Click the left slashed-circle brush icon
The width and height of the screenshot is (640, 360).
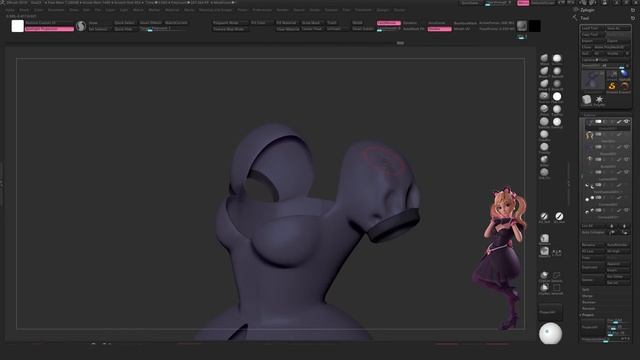544,216
